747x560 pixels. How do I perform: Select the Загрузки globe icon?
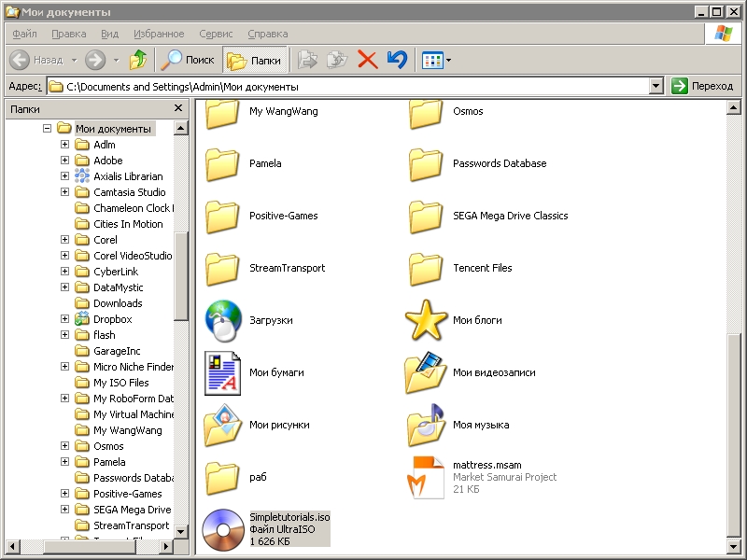tap(223, 320)
